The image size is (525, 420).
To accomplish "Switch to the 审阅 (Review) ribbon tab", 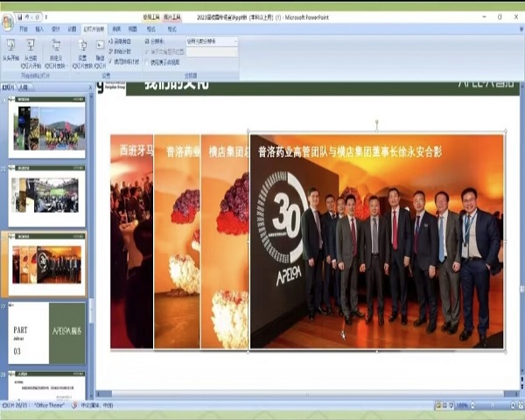I will (x=116, y=30).
